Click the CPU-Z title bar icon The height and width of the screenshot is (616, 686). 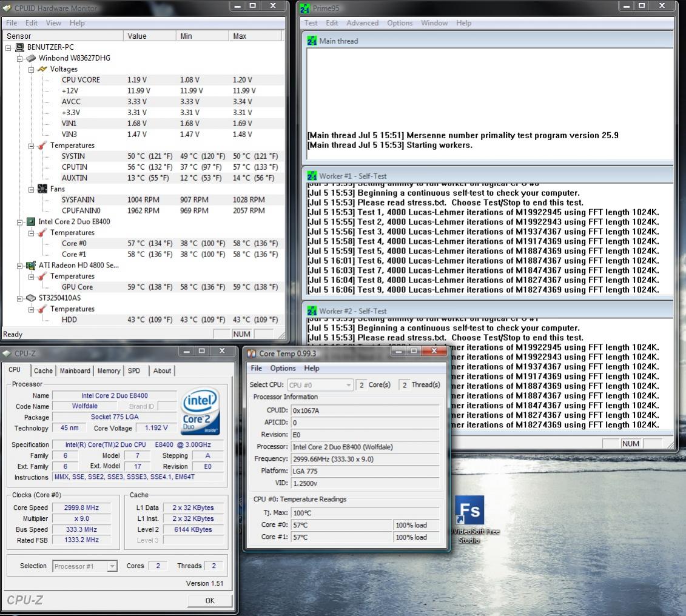[7, 353]
